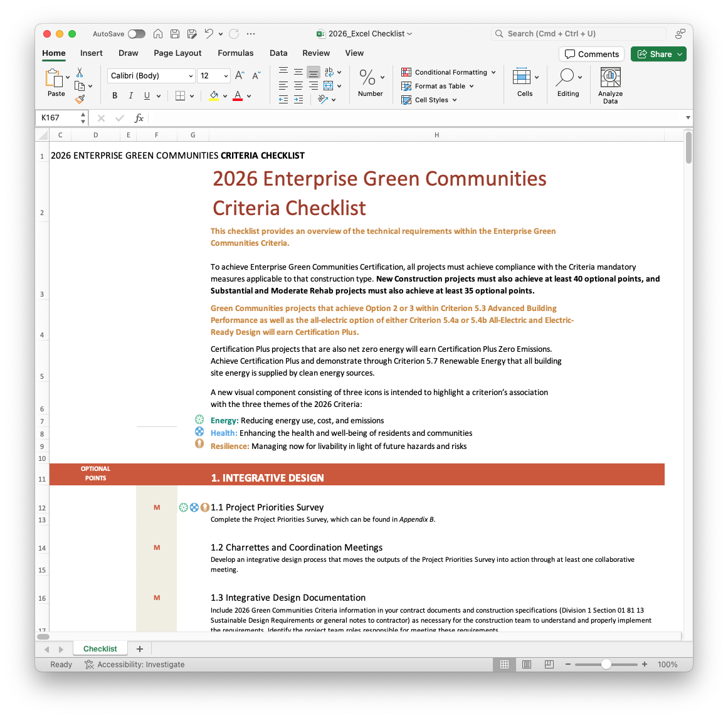Click the green Share button
The width and height of the screenshot is (728, 718).
658,54
